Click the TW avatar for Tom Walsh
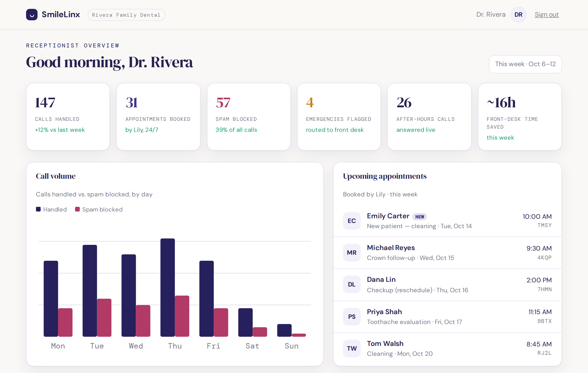The height and width of the screenshot is (373, 588). [x=352, y=349]
